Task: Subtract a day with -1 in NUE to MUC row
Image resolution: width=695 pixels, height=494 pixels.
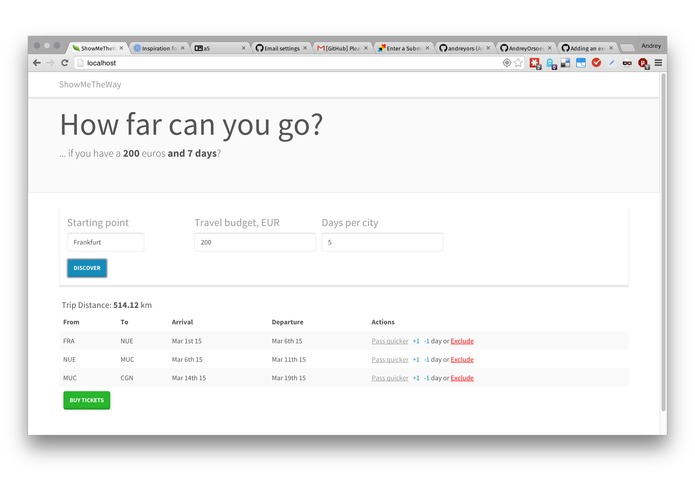Action: coord(426,359)
